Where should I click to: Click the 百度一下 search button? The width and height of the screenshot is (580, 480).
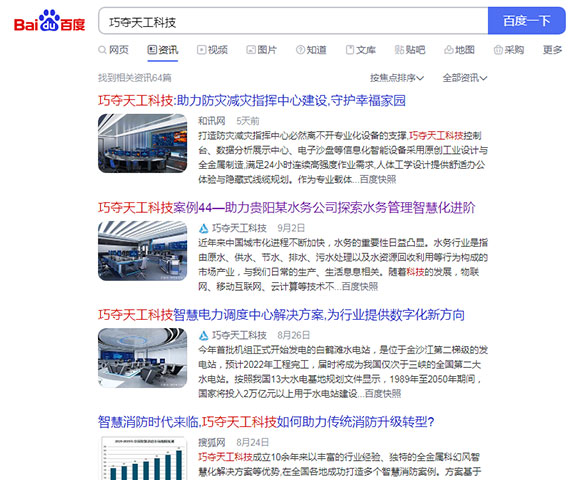point(527,21)
